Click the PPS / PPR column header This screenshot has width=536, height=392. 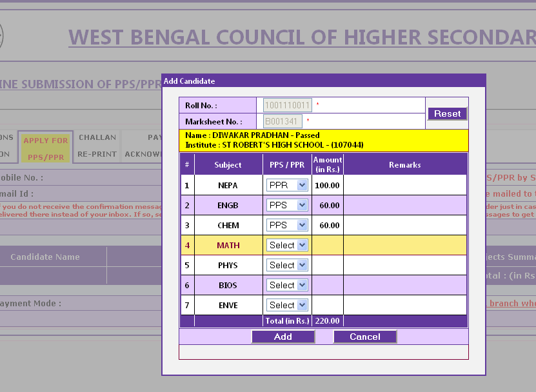[287, 164]
